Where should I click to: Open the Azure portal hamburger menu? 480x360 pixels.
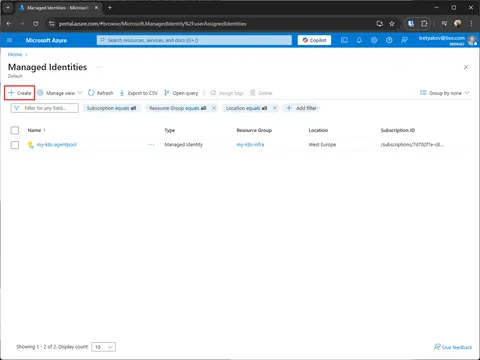point(9,40)
